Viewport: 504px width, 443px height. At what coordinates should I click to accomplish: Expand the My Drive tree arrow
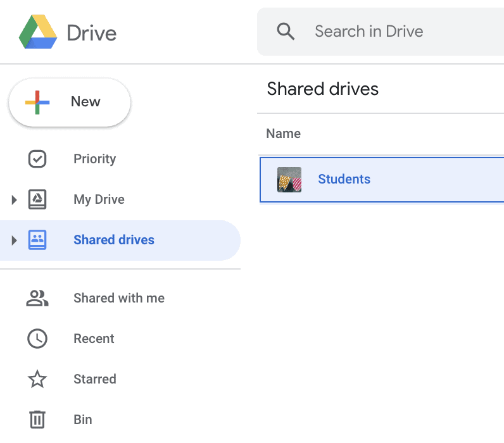click(x=14, y=200)
